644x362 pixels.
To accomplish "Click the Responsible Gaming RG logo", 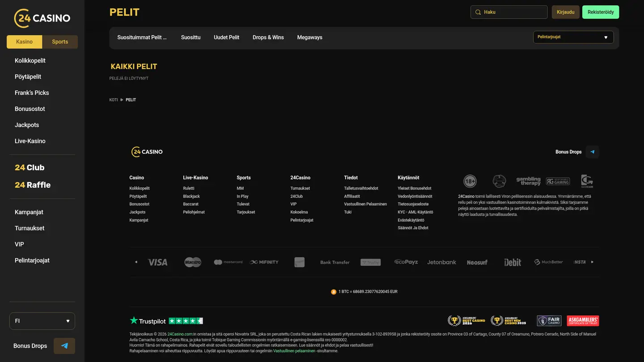I will click(x=558, y=181).
